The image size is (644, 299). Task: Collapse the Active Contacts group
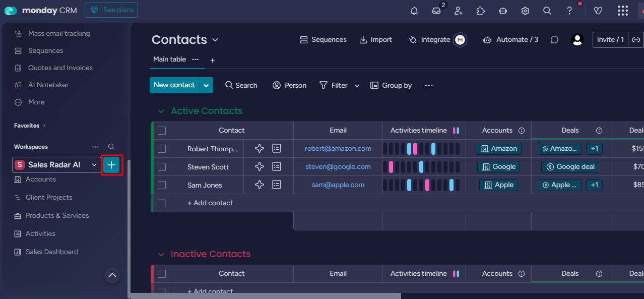coord(161,111)
